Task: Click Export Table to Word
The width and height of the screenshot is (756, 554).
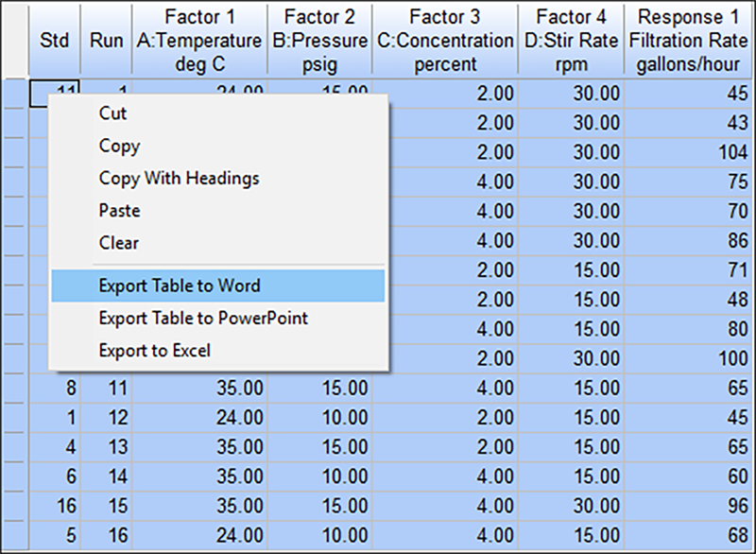Action: [x=218, y=286]
